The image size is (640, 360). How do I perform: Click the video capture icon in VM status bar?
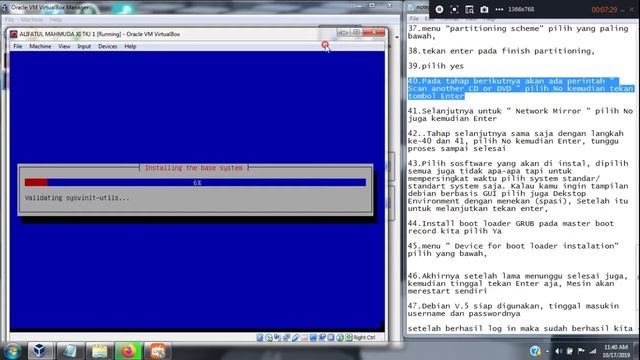click(x=322, y=338)
